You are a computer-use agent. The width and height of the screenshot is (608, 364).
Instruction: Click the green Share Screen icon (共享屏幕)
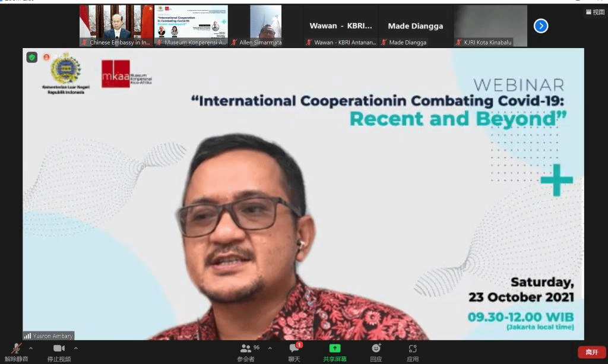(x=335, y=349)
